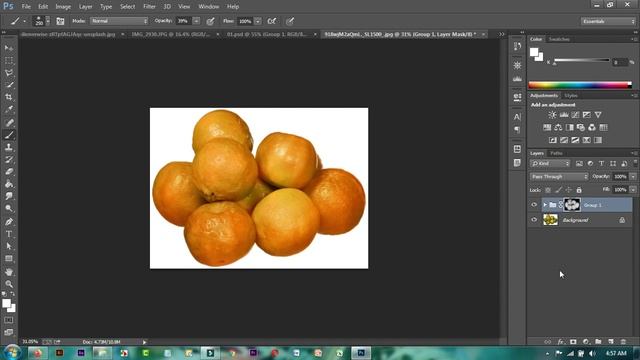Add a Levels adjustment
The image size is (640, 360).
coord(564,115)
